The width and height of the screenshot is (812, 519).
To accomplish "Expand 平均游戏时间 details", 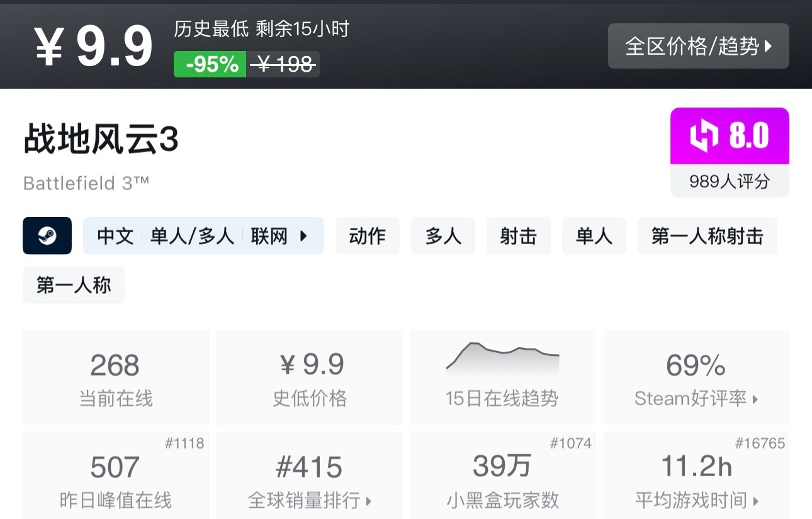I will 695,501.
